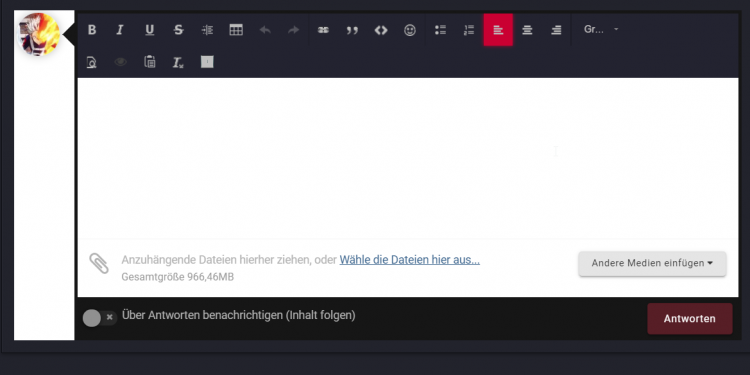
Task: Enable reply notifications toggle
Action: (99, 318)
